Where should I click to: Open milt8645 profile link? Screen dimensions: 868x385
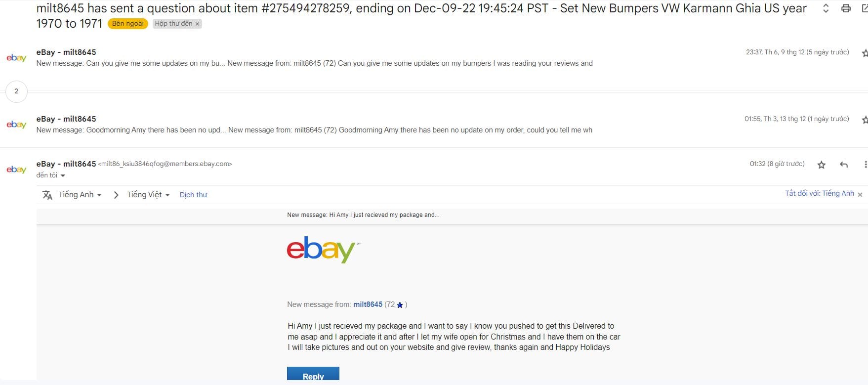click(368, 304)
